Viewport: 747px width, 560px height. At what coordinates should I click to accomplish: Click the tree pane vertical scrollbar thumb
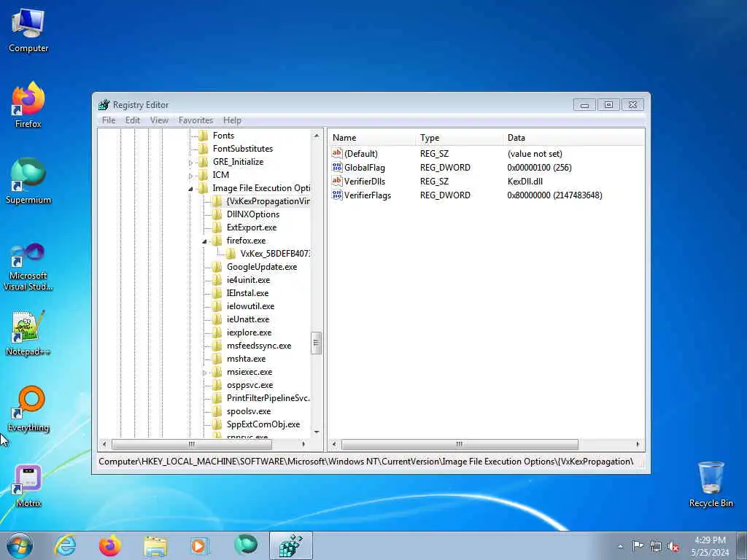(x=317, y=343)
